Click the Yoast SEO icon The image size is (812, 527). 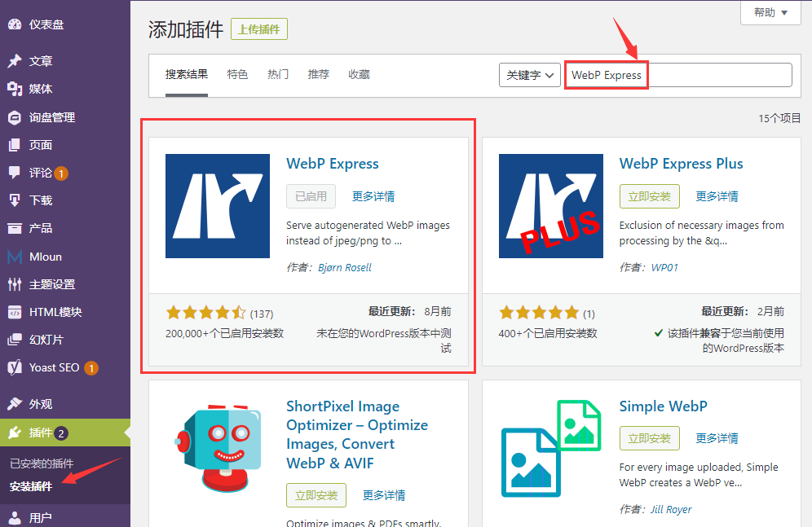(15, 367)
